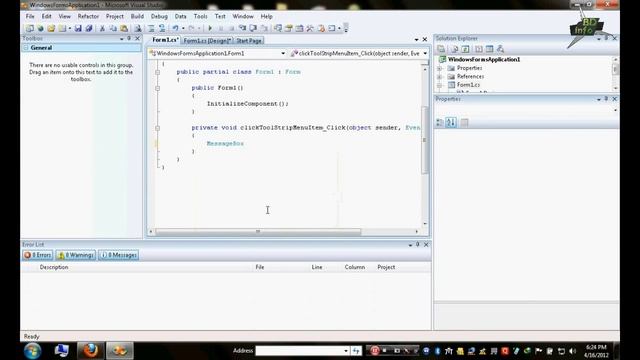640x360 pixels.
Task: Click the Undo arrow icon
Action: 176,28
